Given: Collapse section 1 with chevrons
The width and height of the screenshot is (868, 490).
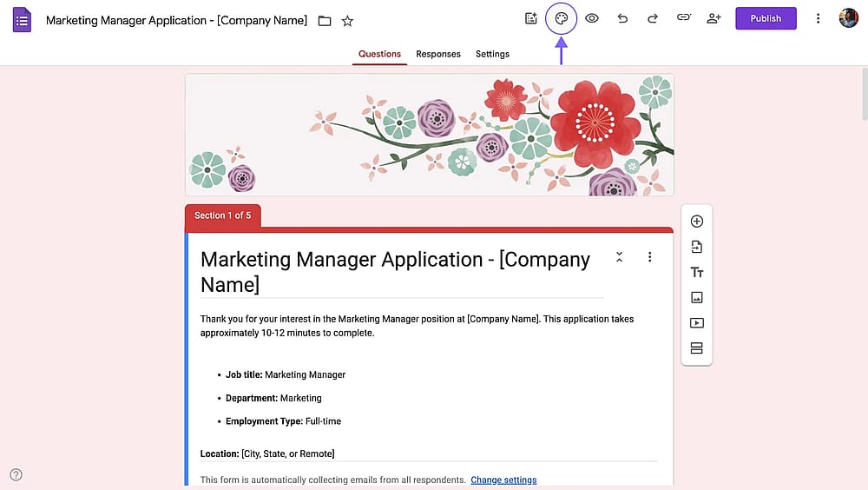Looking at the screenshot, I should (x=620, y=256).
